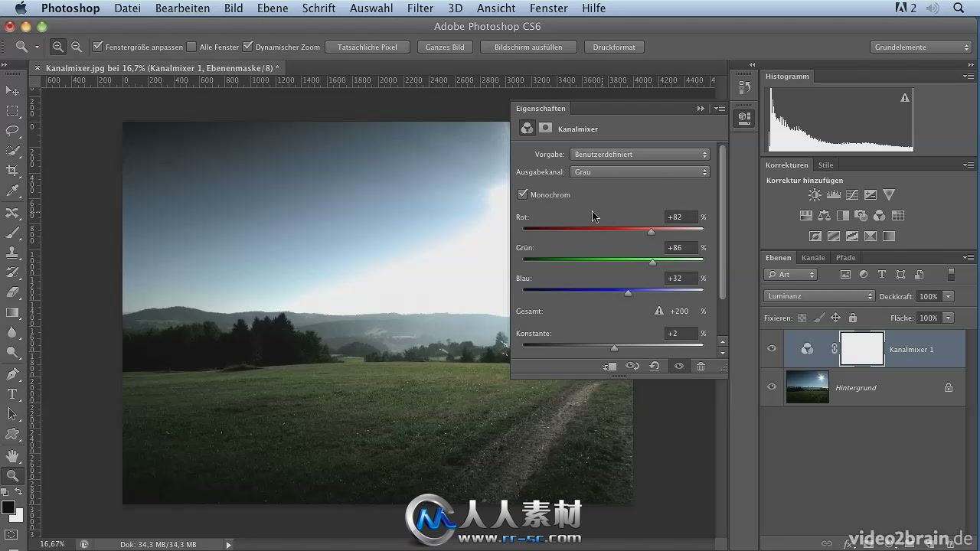Add a Channel Mixer adjustment from Korrekturen
Viewport: 980px width, 551px height.
pos(880,216)
